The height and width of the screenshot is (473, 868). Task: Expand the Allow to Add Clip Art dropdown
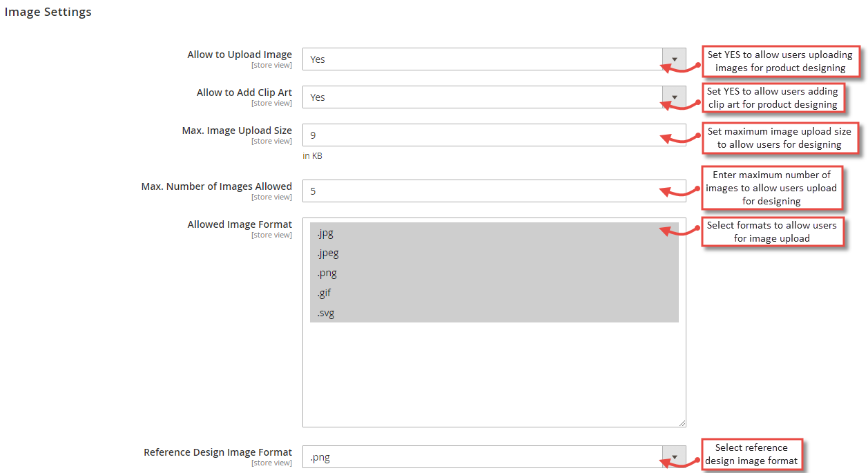point(483,97)
